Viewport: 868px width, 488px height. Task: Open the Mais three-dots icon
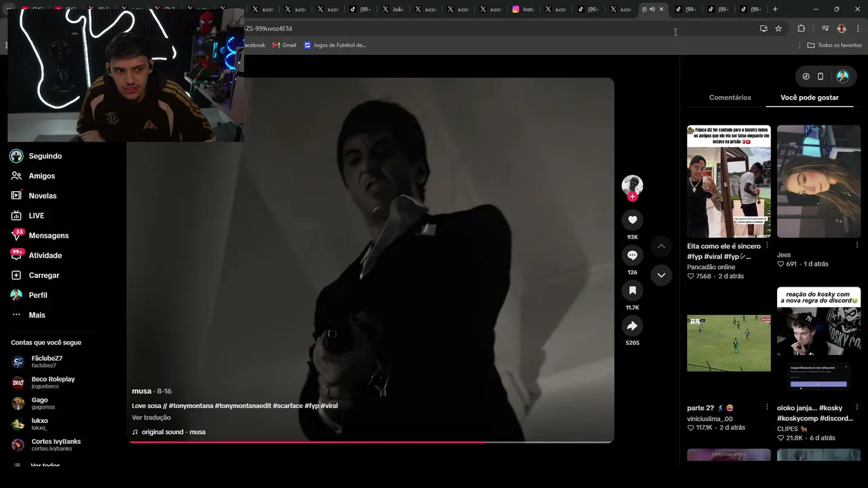pyautogui.click(x=16, y=315)
